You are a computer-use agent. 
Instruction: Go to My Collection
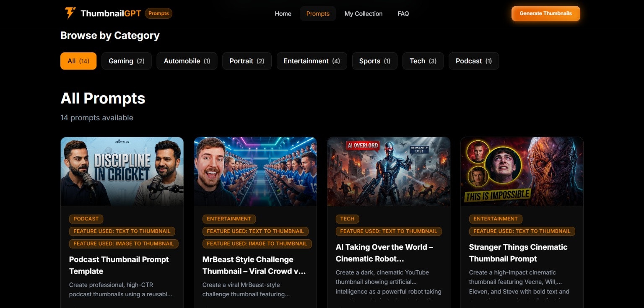[364, 13]
